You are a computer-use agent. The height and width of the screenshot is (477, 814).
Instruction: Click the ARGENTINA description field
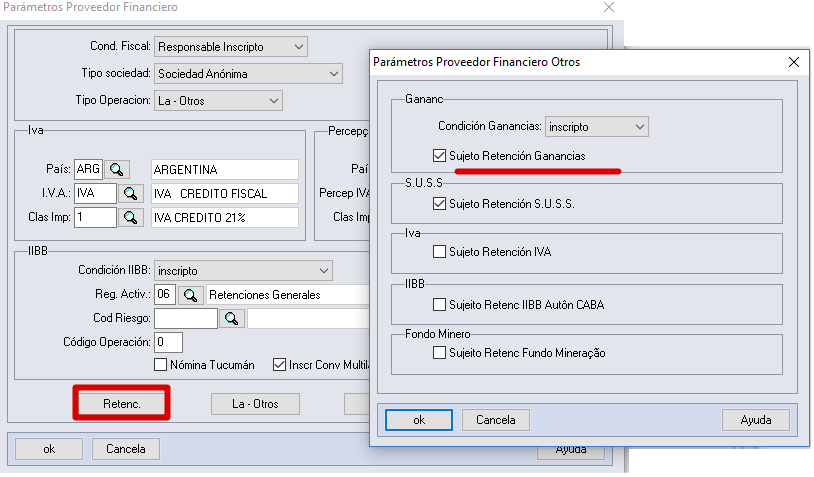tap(225, 169)
